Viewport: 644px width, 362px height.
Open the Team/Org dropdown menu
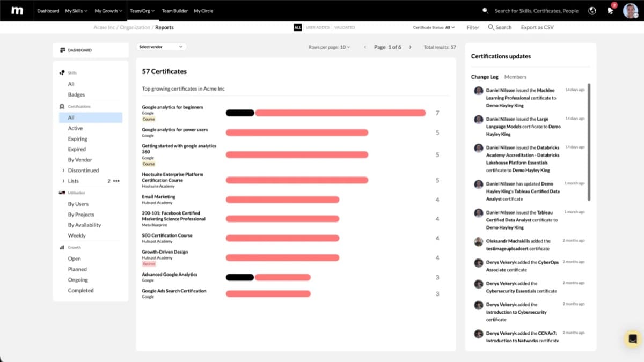tap(142, 11)
